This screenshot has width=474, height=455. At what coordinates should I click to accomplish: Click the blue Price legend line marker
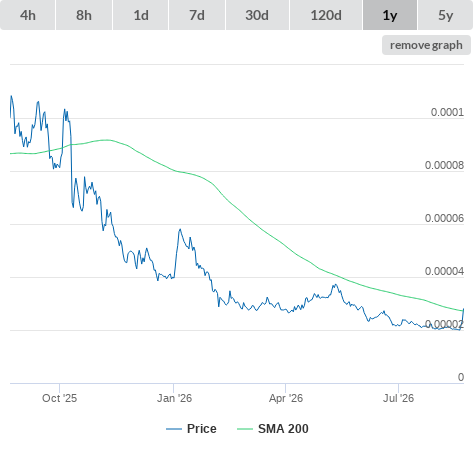174,429
